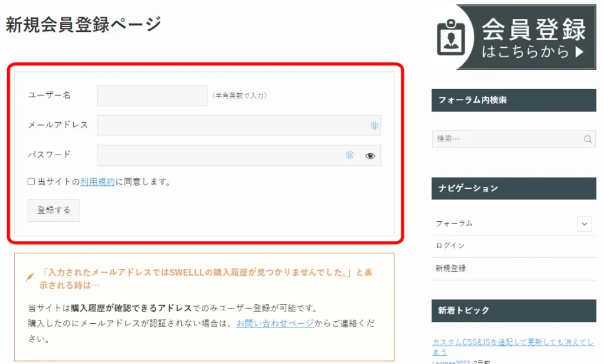Click the feather icon in the notice box

pyautogui.click(x=29, y=278)
